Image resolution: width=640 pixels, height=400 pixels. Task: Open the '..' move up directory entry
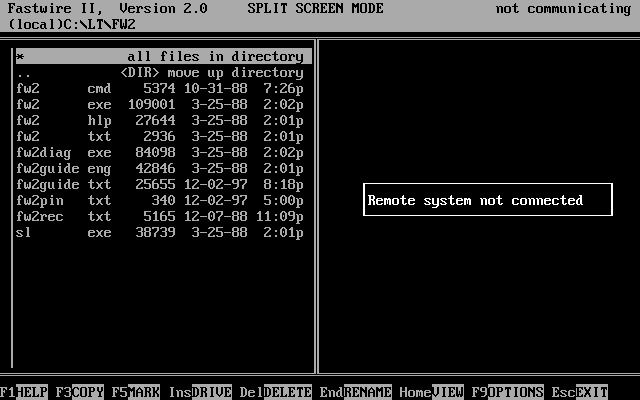(160, 73)
